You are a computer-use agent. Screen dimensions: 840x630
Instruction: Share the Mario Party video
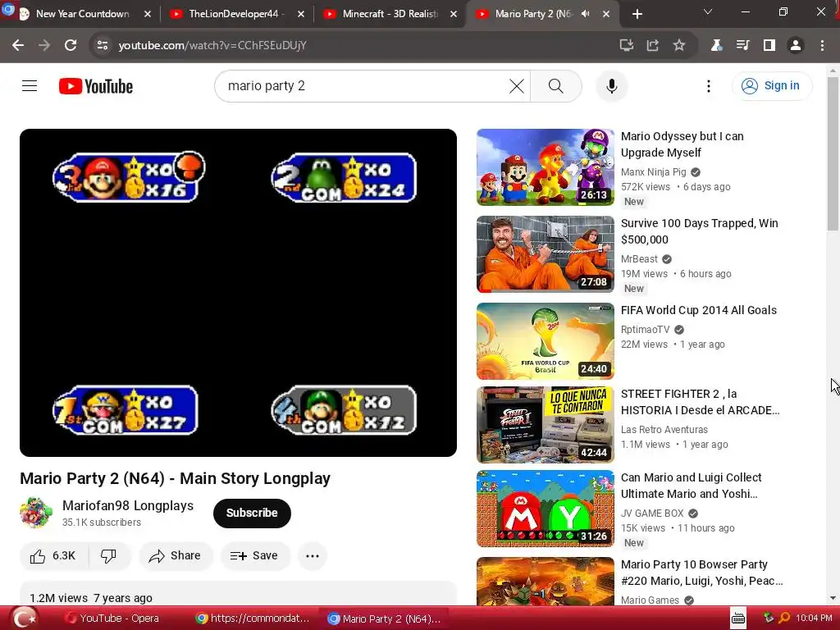(176, 556)
